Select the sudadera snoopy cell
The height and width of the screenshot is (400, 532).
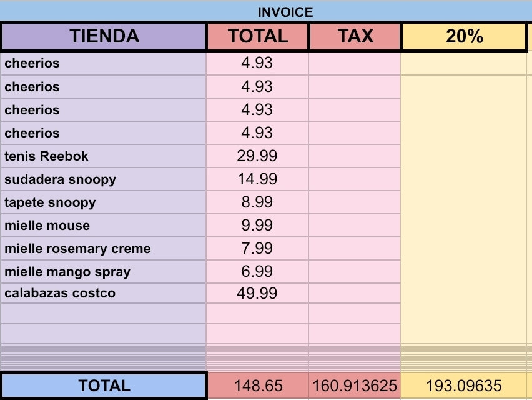[x=104, y=179]
